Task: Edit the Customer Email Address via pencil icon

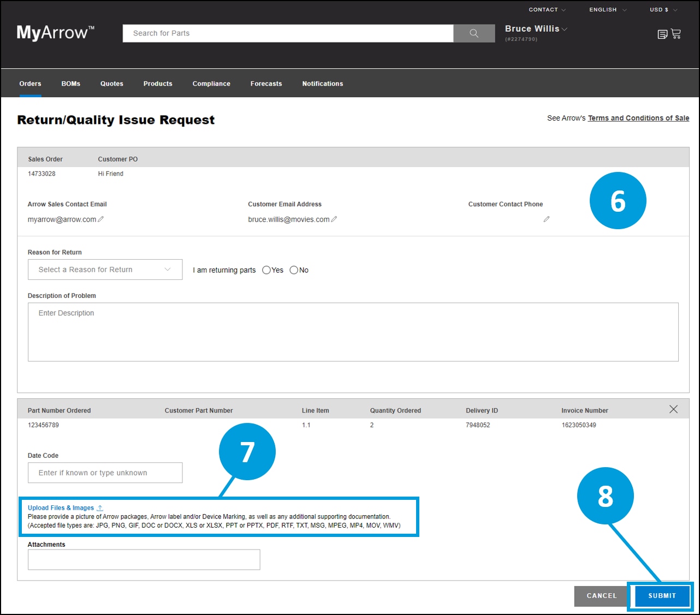Action: pyautogui.click(x=335, y=219)
